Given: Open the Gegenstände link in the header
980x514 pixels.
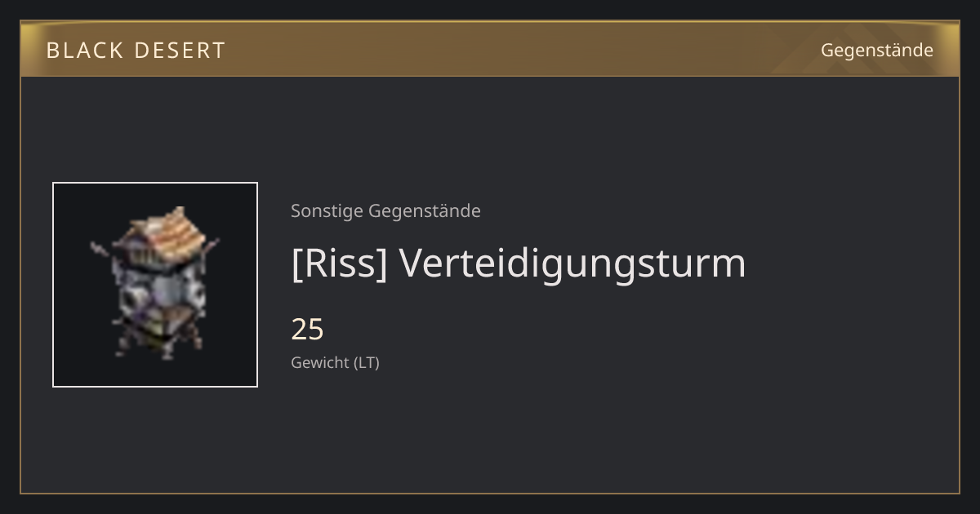Looking at the screenshot, I should 877,51.
